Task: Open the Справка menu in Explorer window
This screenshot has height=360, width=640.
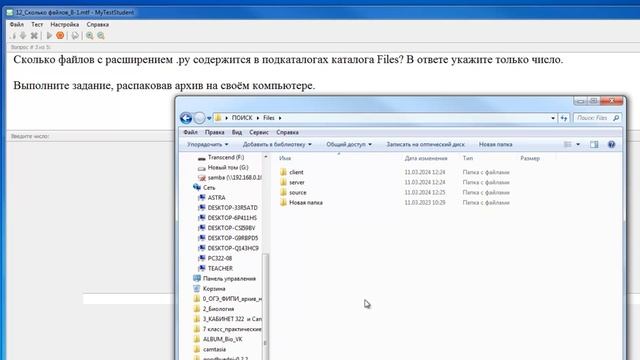Action: point(287,132)
